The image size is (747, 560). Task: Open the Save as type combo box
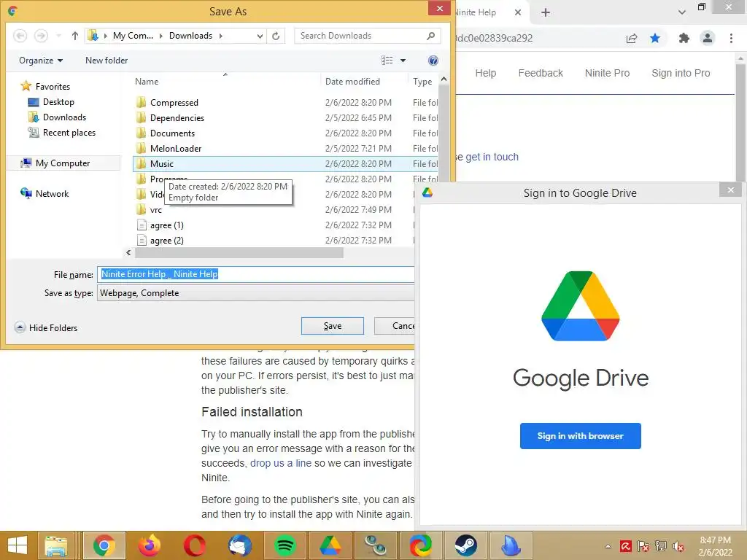tap(256, 293)
